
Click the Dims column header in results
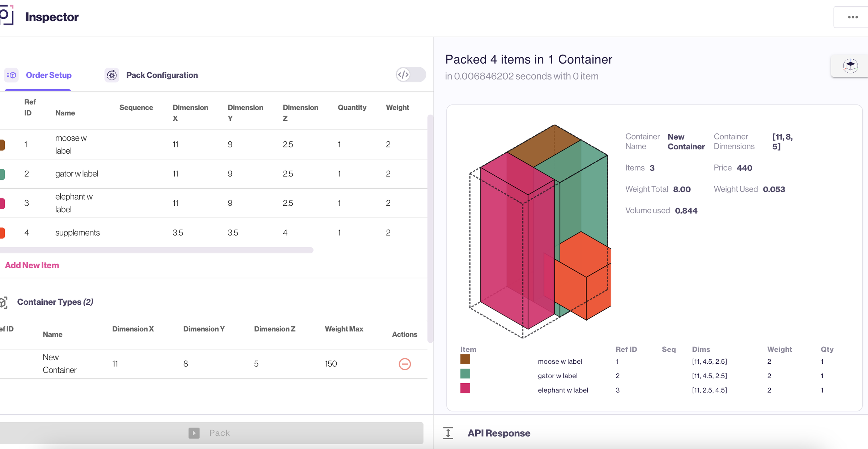[701, 350]
